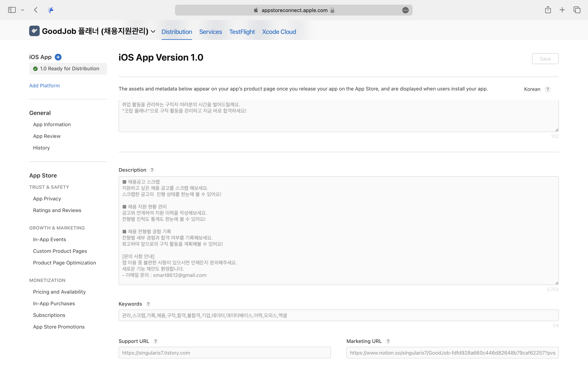The height and width of the screenshot is (367, 588).
Task: Click the Description help question mark
Action: [152, 170]
